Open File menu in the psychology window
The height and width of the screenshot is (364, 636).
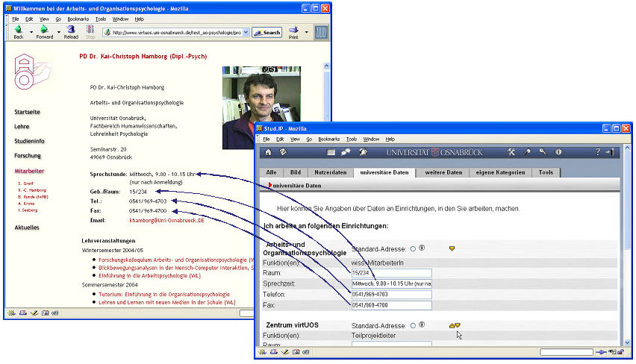[16, 19]
